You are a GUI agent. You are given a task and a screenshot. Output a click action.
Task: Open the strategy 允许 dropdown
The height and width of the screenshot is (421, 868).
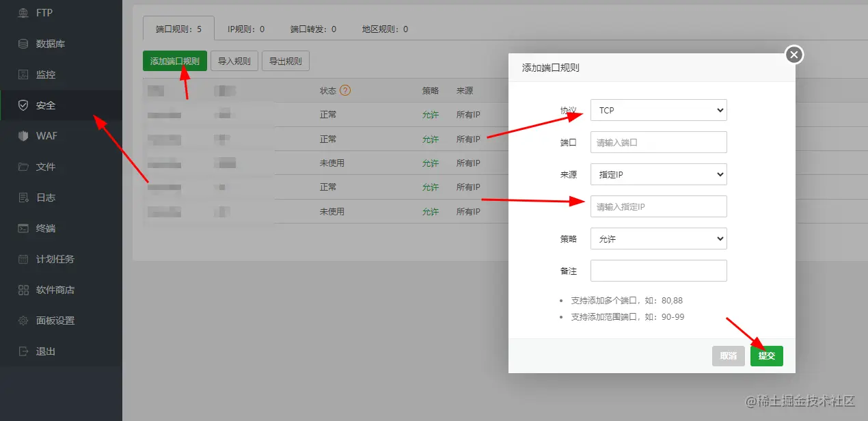tap(659, 239)
